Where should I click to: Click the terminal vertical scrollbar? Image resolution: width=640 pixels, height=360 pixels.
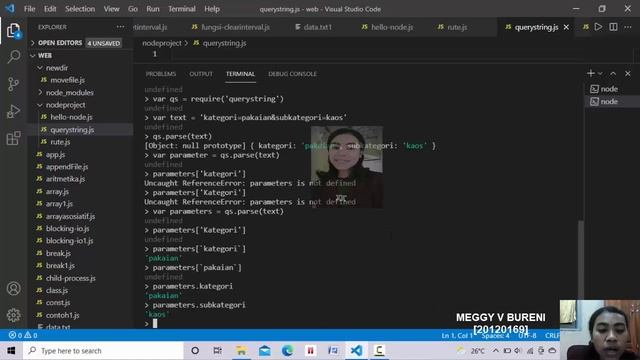click(x=581, y=261)
